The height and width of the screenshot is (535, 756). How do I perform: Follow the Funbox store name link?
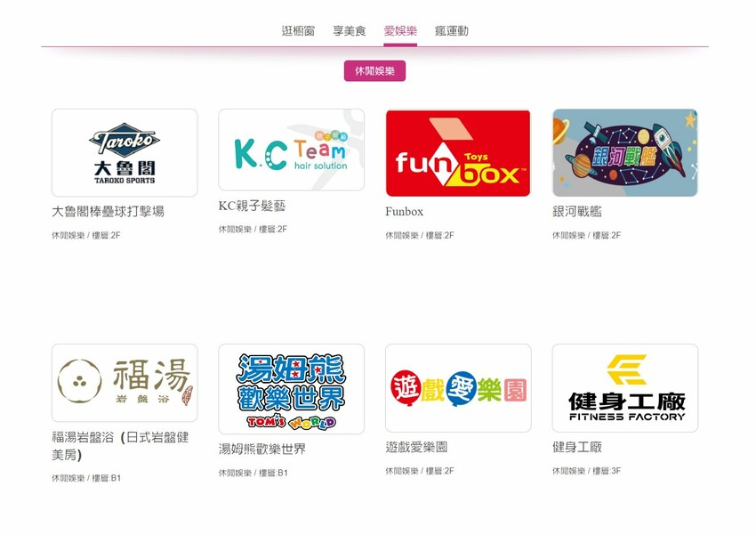pos(404,212)
